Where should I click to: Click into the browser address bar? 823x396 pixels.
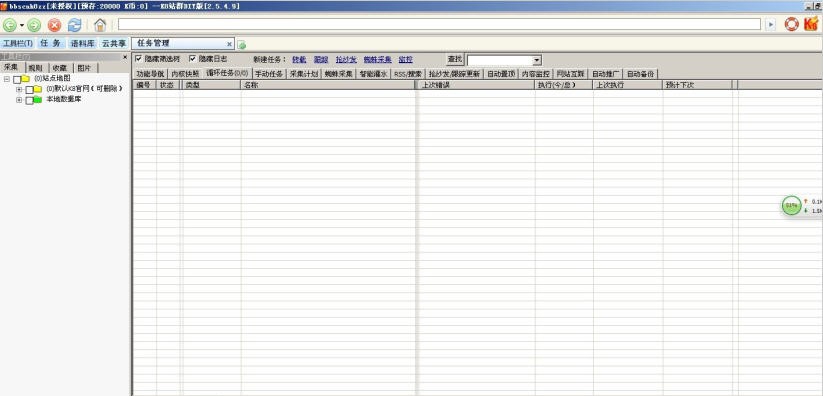coord(439,24)
